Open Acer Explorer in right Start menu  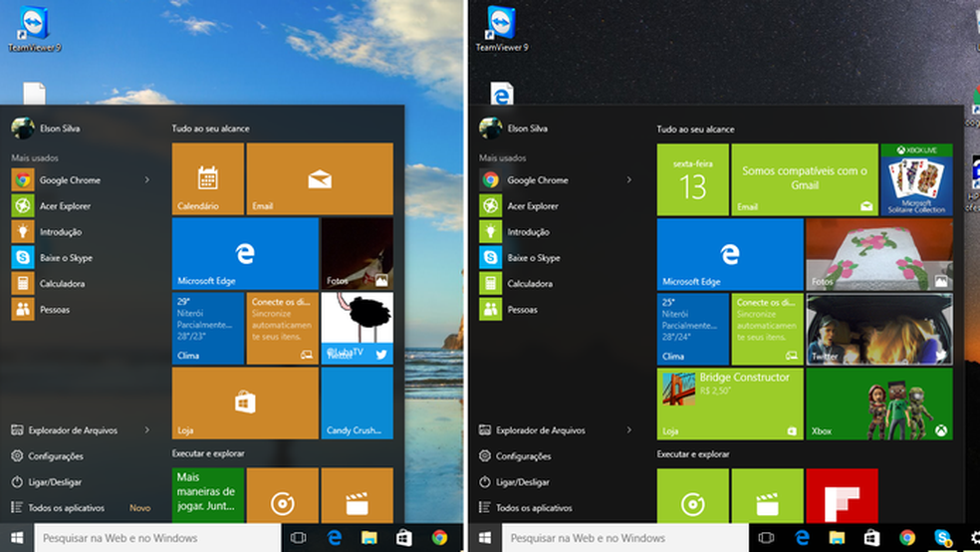pos(519,205)
